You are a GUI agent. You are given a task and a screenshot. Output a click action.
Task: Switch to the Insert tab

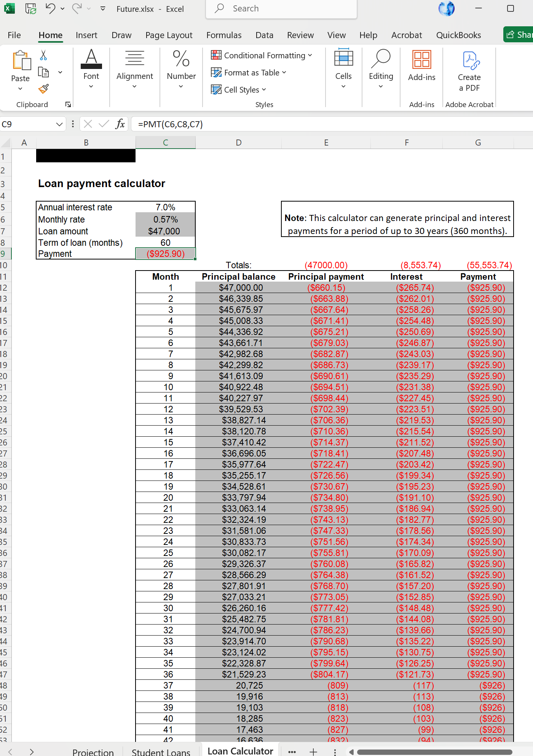[86, 35]
